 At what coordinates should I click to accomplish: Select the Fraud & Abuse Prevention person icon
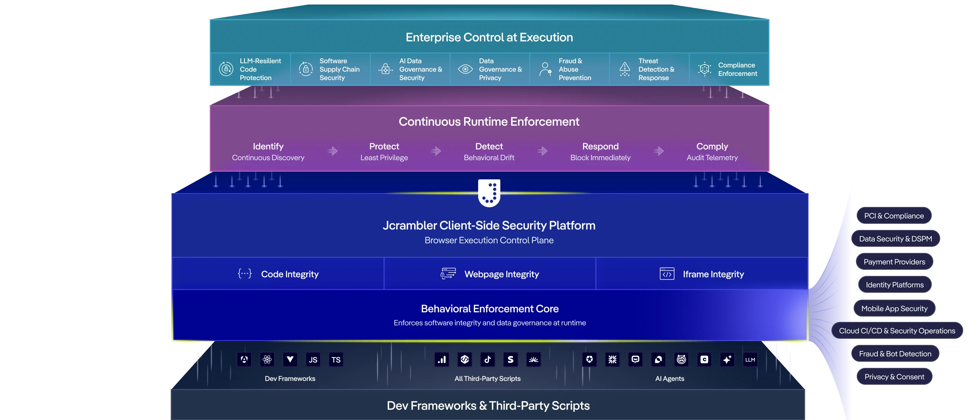tap(545, 69)
